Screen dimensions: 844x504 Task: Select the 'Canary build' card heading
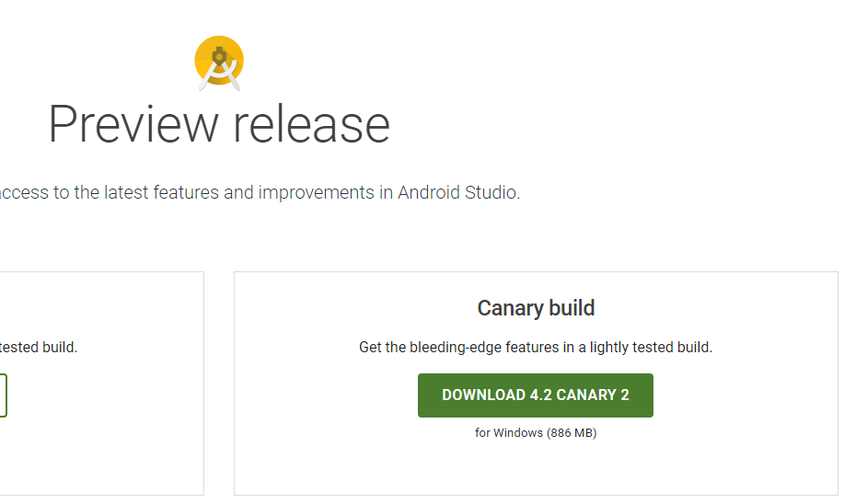coord(536,308)
